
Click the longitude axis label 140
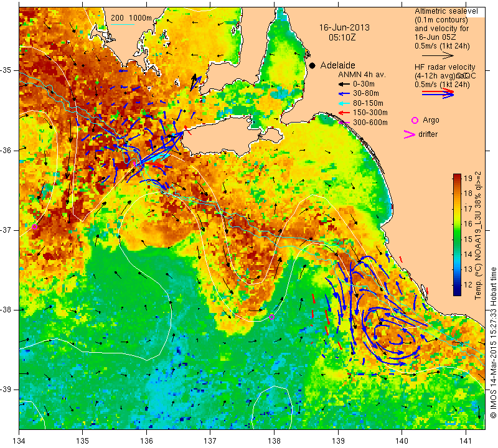(402, 441)
